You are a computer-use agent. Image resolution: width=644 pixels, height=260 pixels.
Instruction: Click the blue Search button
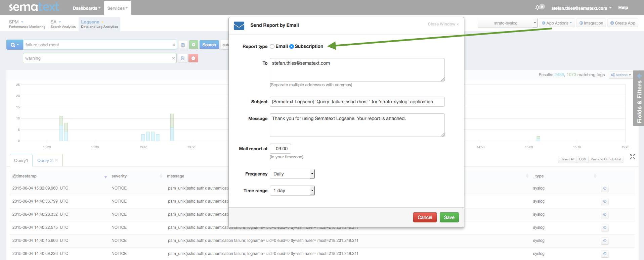(x=209, y=45)
